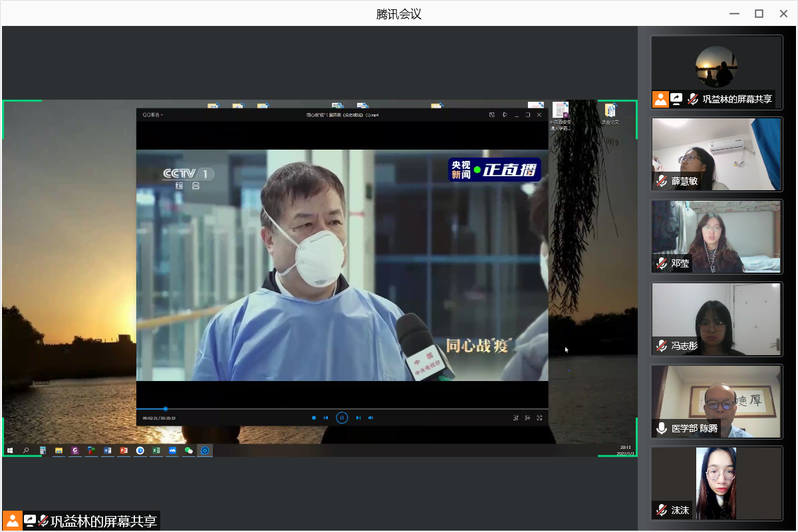Maximize the QQ Player window
The width and height of the screenshot is (798, 532).
(x=528, y=115)
